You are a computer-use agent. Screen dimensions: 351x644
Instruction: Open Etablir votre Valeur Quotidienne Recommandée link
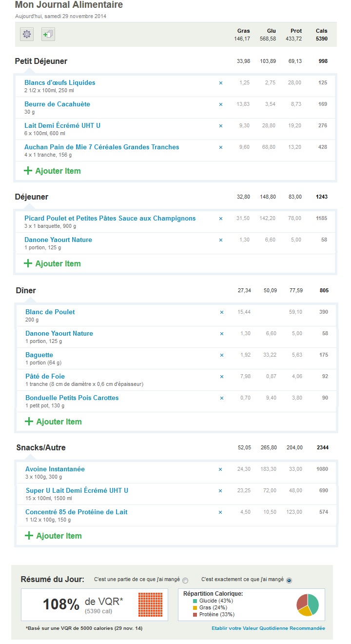click(268, 628)
